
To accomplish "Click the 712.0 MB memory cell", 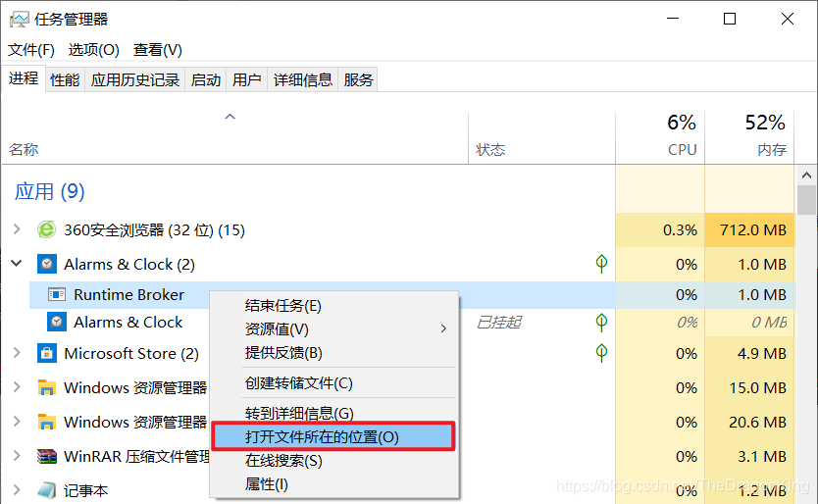I will (749, 229).
